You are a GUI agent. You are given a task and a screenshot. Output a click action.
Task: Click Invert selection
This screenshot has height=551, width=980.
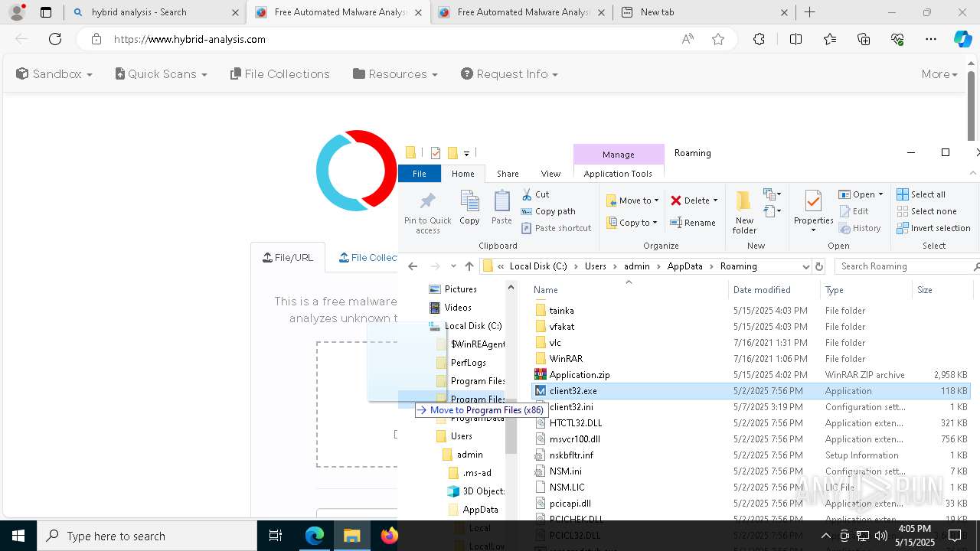tap(933, 228)
